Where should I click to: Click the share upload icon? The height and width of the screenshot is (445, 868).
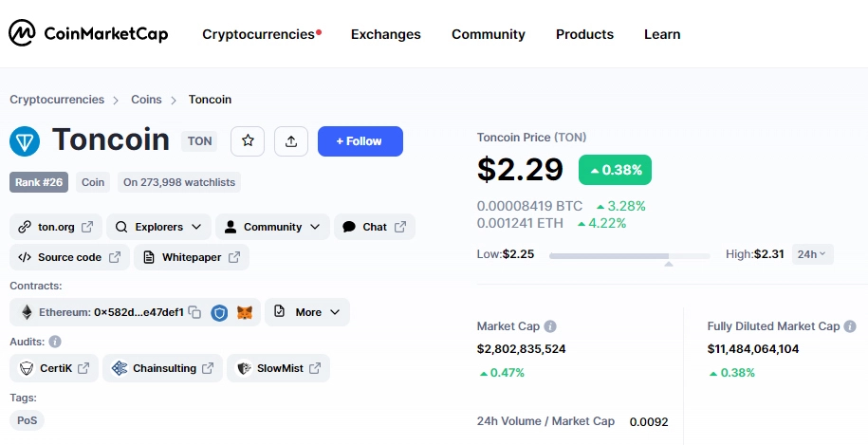[x=291, y=141]
